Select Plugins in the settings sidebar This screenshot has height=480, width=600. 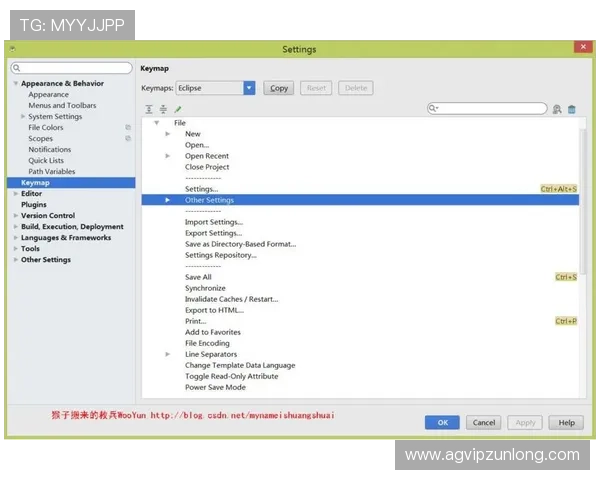coord(34,205)
